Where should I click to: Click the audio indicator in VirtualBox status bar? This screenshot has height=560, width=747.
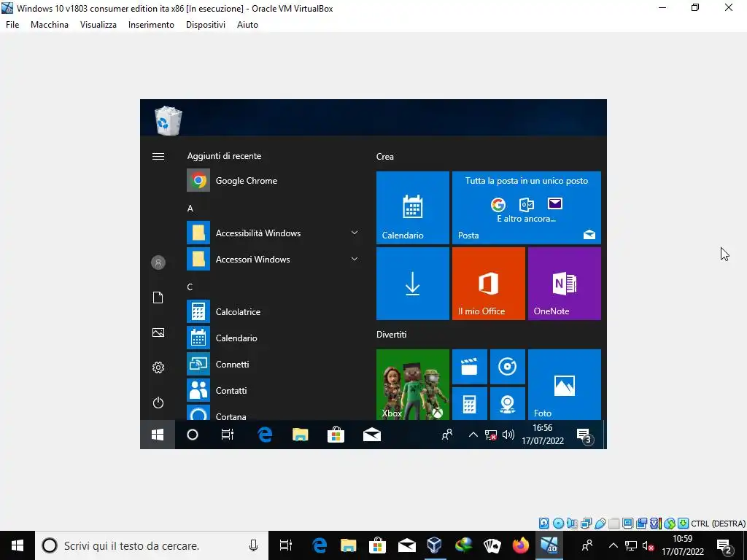pyautogui.click(x=572, y=524)
